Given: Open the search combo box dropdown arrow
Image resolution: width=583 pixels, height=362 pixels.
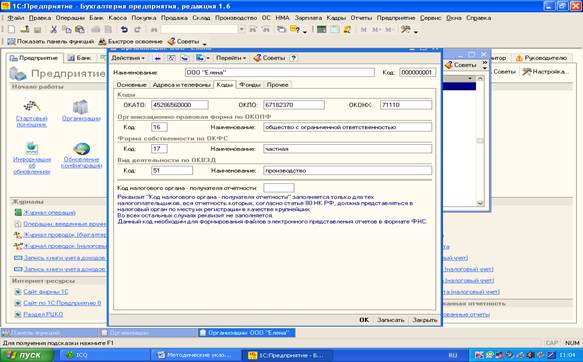Looking at the screenshot, I should pos(241,29).
